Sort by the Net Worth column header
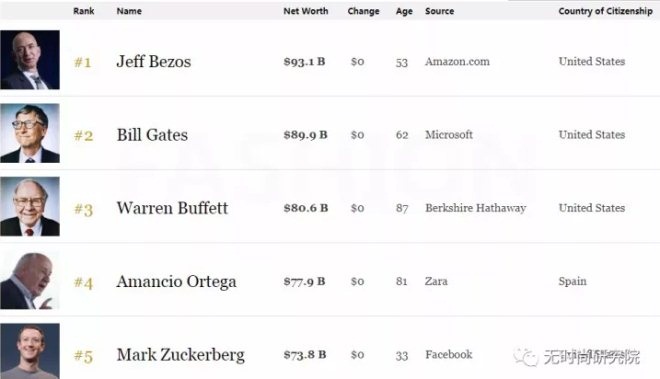 (x=306, y=11)
